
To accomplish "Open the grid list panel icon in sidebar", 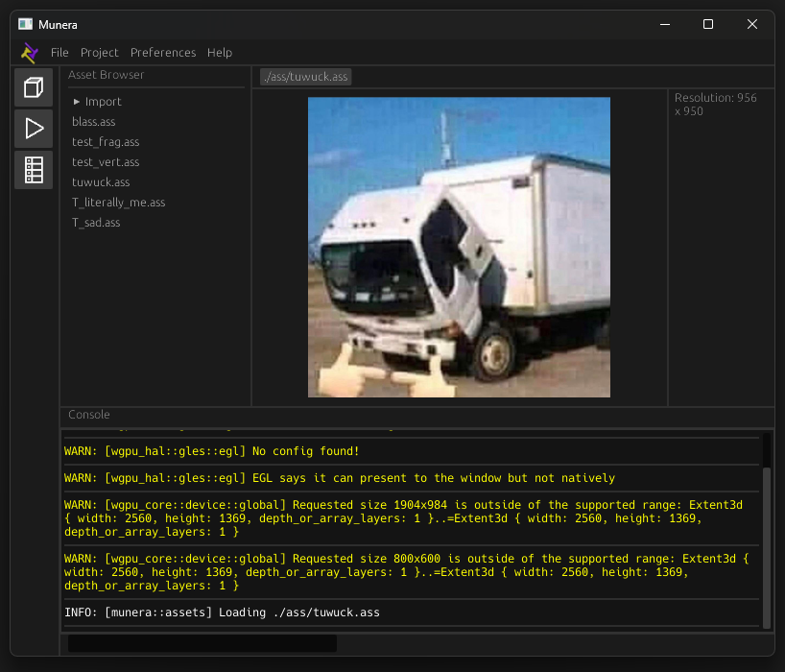I will pyautogui.click(x=33, y=169).
